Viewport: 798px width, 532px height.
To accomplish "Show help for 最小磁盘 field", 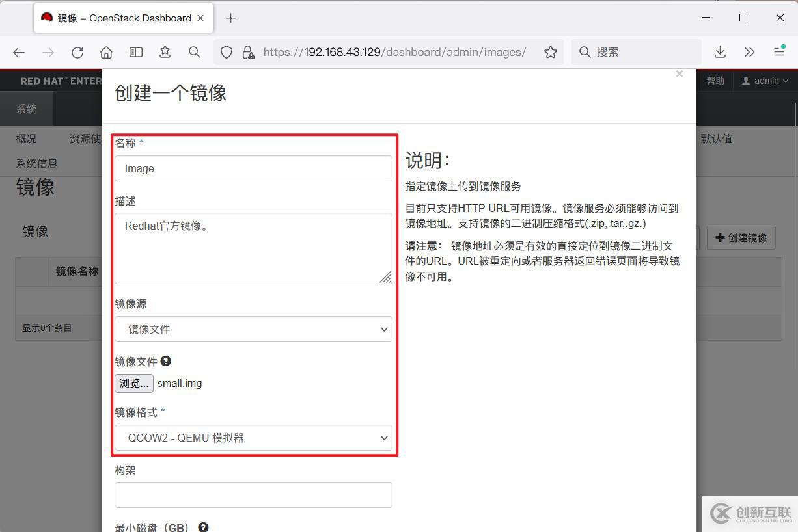I will [x=203, y=527].
